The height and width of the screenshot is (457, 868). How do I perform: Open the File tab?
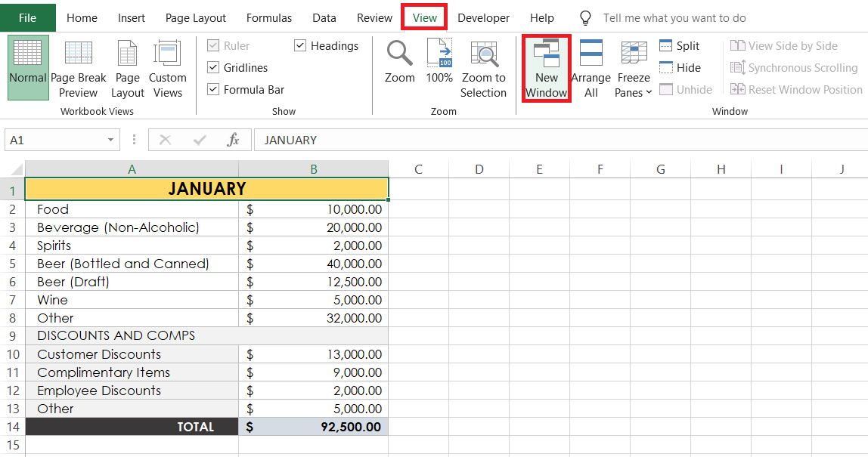(28, 17)
